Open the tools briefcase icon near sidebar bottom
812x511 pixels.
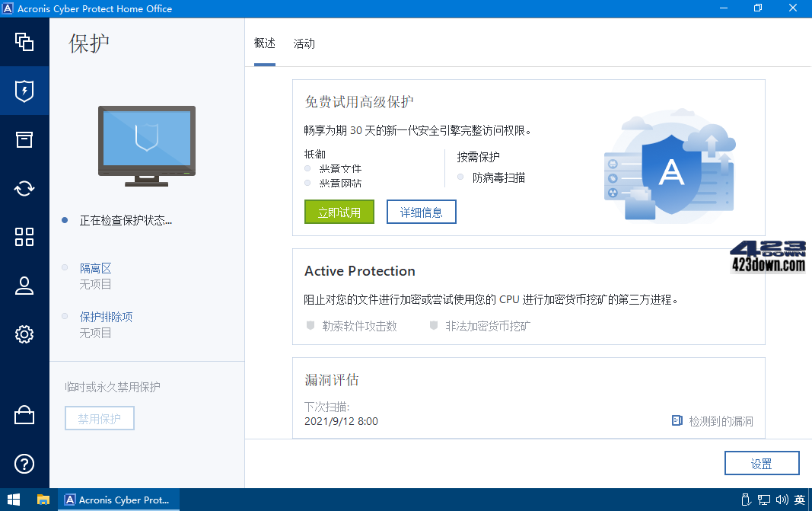[24, 415]
